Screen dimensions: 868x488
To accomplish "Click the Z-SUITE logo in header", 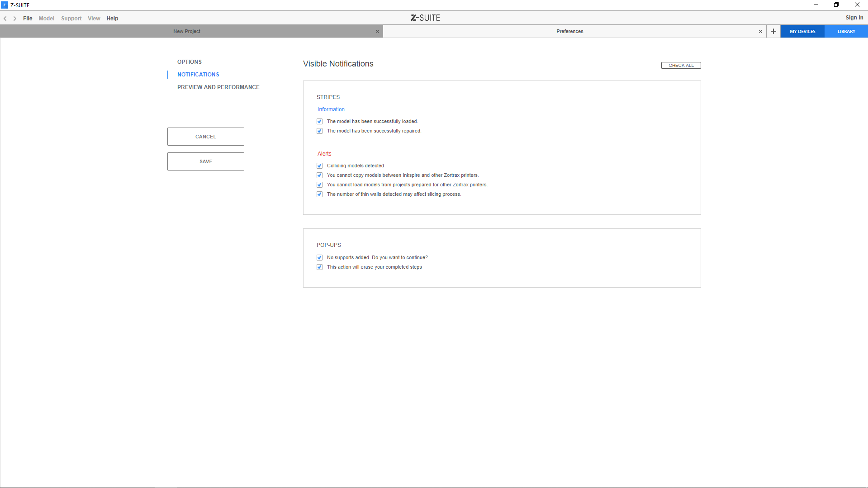I will [x=425, y=18].
